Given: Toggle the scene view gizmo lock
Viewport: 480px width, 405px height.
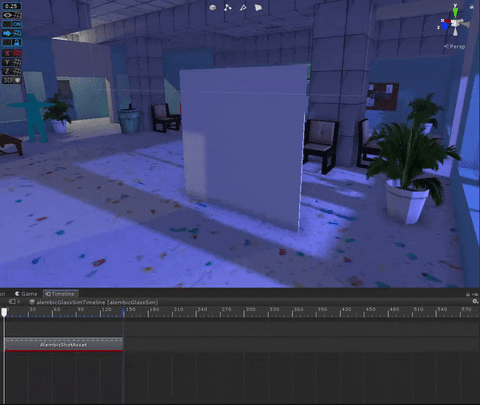Looking at the screenshot, I should 471,6.
